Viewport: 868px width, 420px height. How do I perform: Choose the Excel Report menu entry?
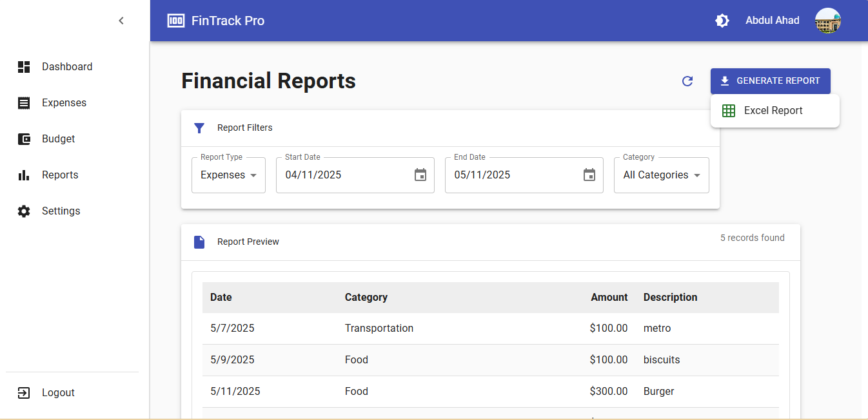(x=775, y=110)
